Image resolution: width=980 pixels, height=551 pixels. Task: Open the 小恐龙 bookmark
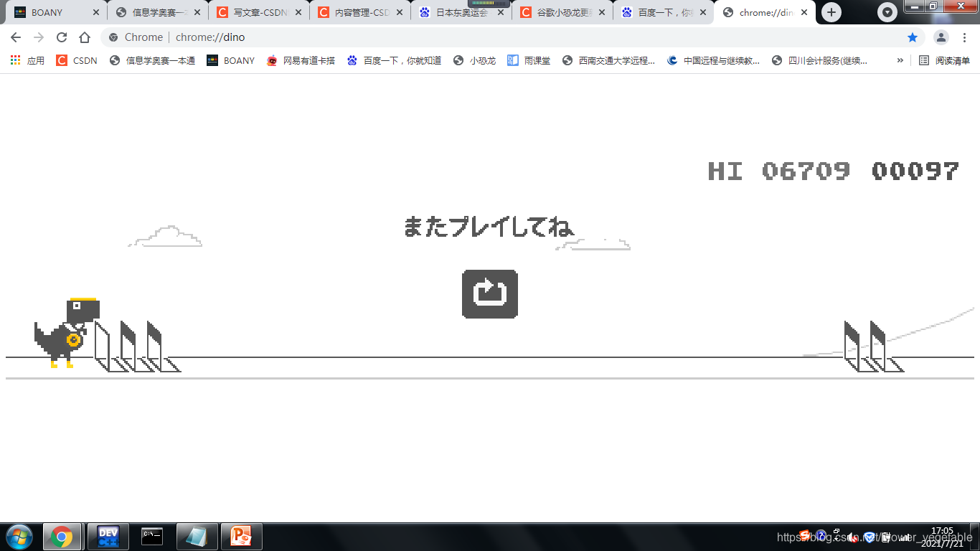click(474, 60)
